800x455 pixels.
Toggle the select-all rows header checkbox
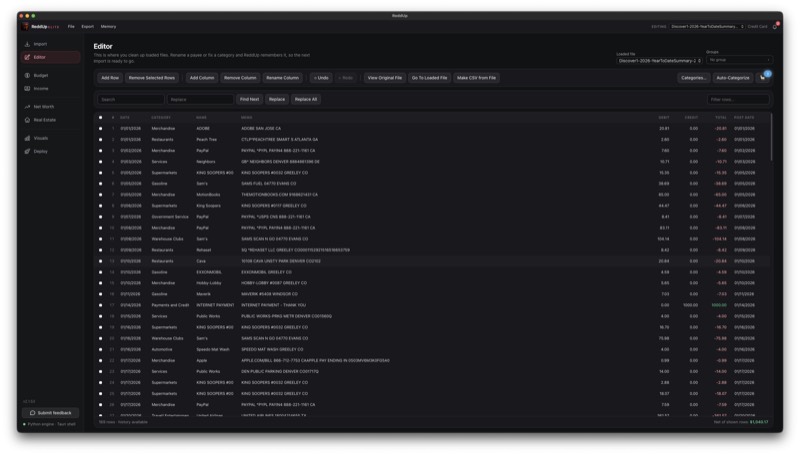pyautogui.click(x=101, y=118)
